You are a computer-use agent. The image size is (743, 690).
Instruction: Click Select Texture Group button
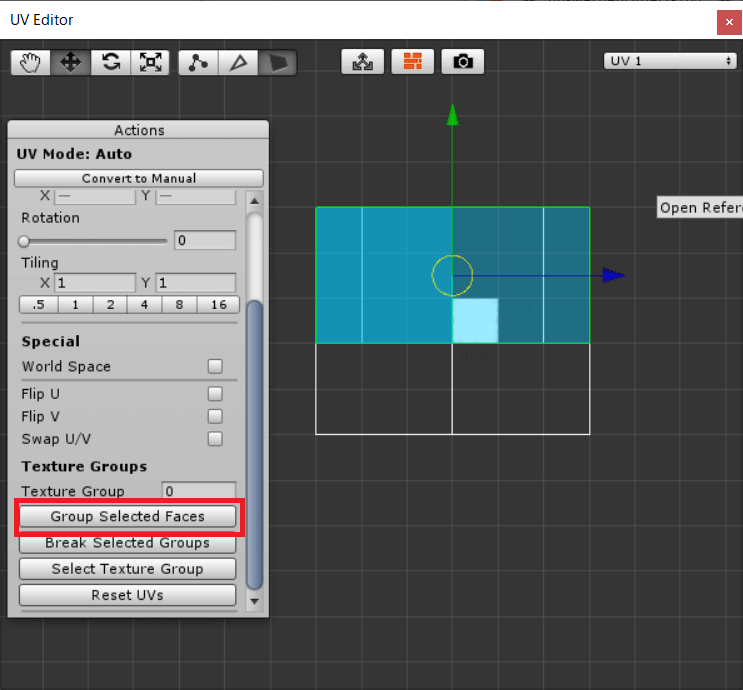click(x=127, y=569)
